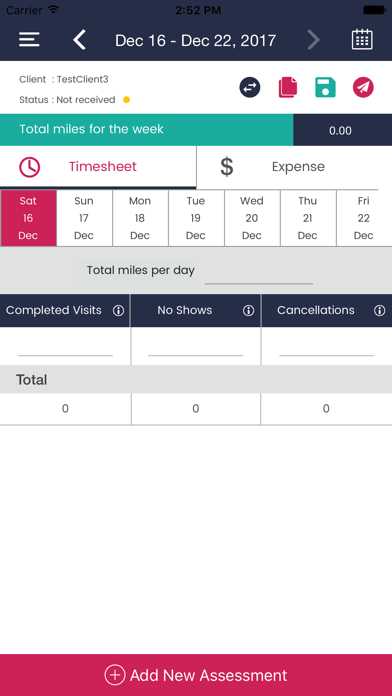The width and height of the screenshot is (392, 696).
Task: Focus the Cancellations entry field
Action: pos(326,346)
